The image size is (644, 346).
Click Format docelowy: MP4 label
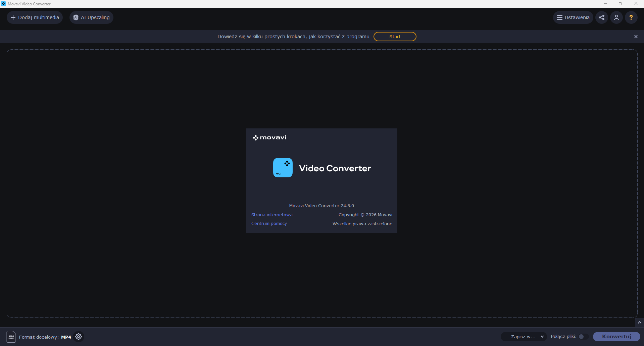(45, 337)
